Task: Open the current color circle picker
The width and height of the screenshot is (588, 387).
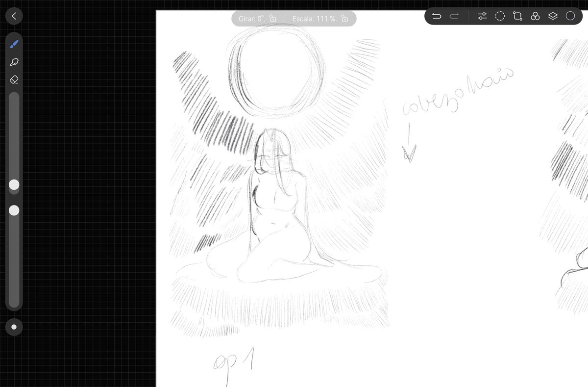Action: 570,16
